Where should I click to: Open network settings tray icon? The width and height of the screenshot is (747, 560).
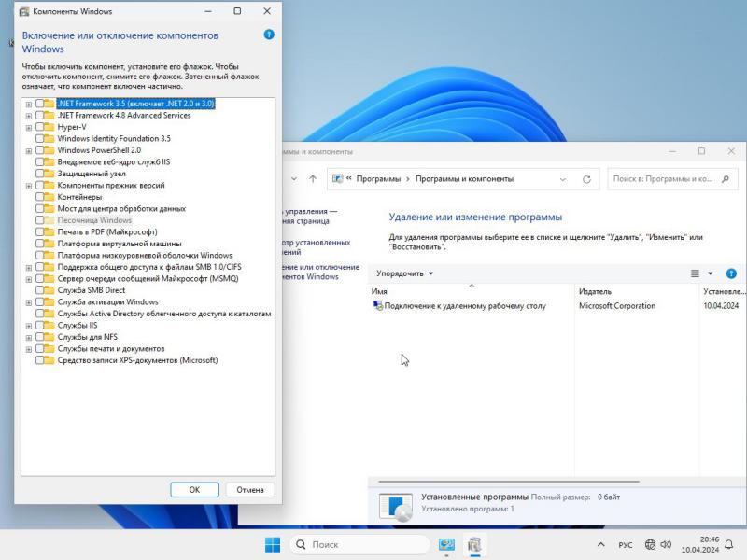[x=650, y=545]
